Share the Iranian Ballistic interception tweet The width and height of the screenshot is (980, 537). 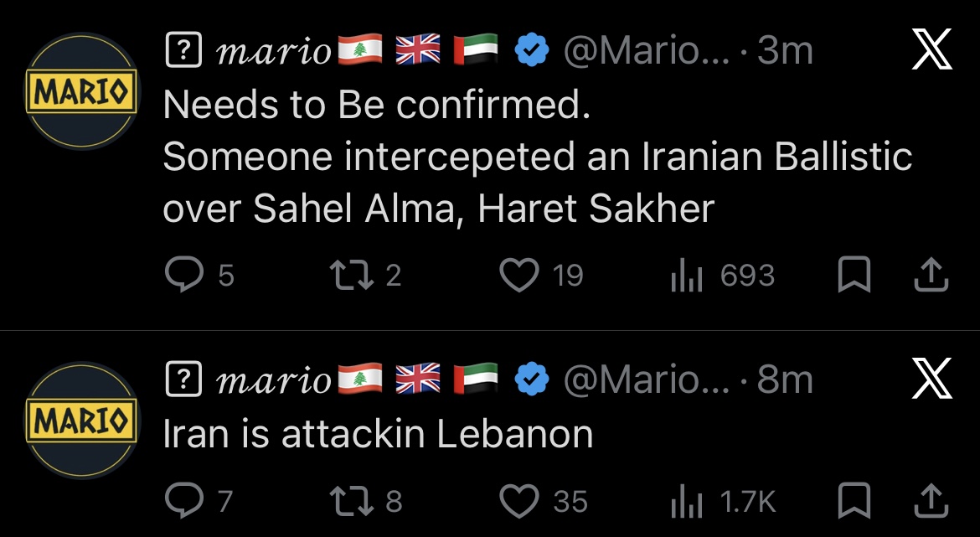[931, 276]
